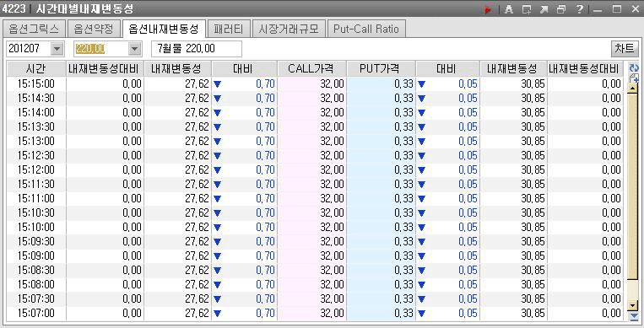The width and height of the screenshot is (644, 328).
Task: Select the 15:12:00 time cell
Action: click(36, 170)
